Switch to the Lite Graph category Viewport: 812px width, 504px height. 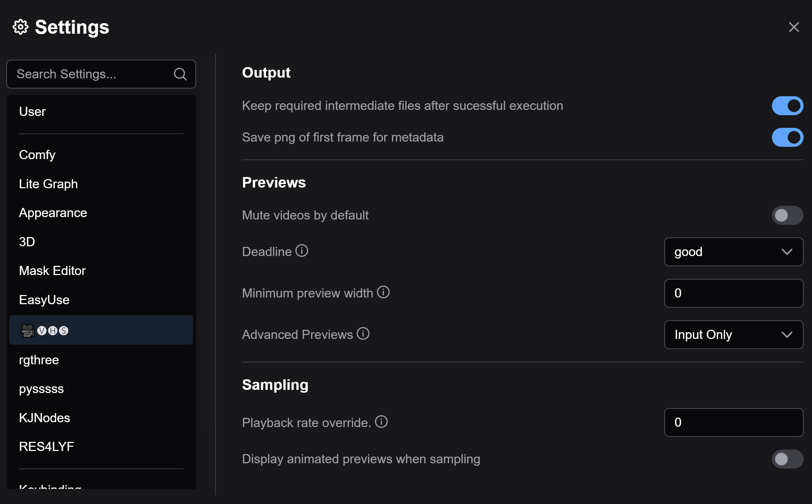click(x=48, y=184)
